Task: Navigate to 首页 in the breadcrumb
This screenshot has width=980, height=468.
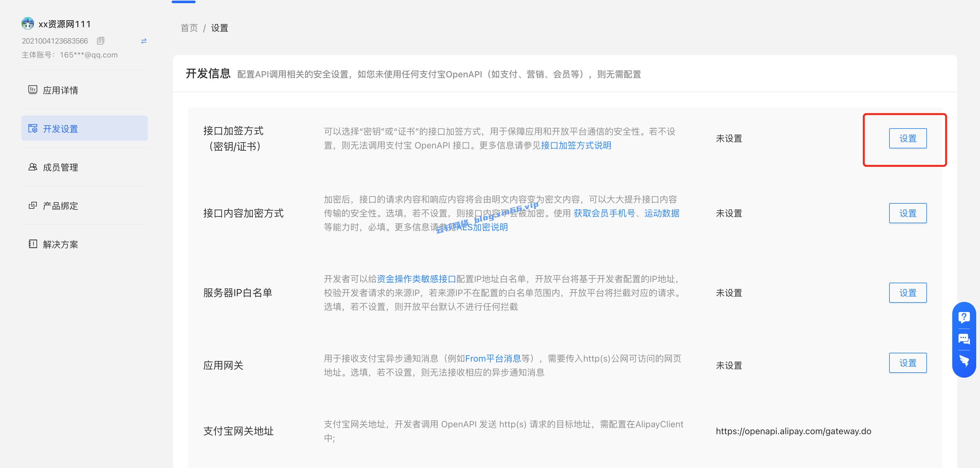Action: pos(189,28)
